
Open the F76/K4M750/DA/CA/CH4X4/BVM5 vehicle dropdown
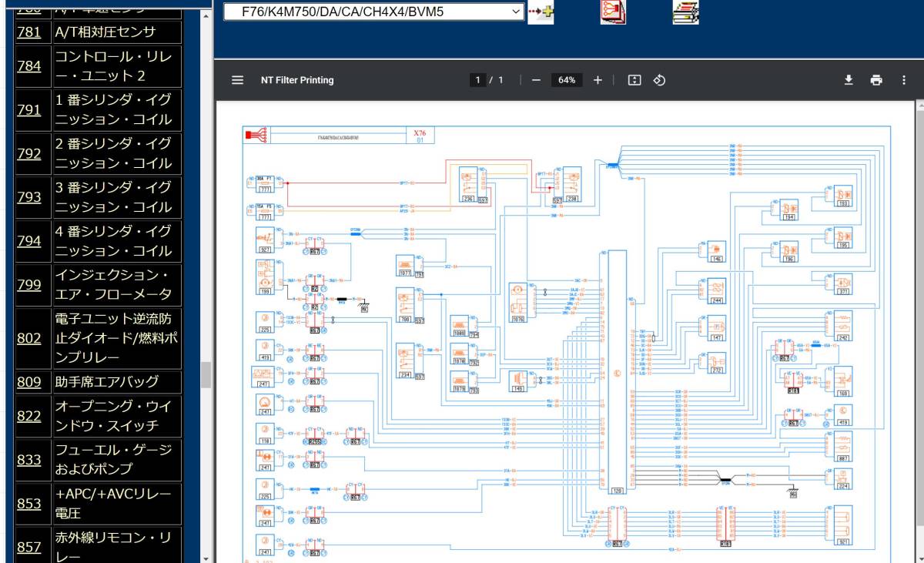(373, 12)
